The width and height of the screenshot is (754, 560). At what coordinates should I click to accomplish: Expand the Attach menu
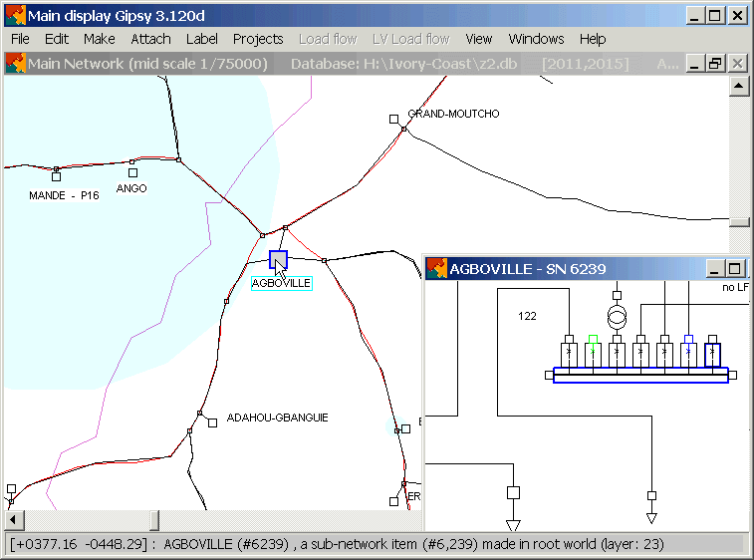[150, 39]
